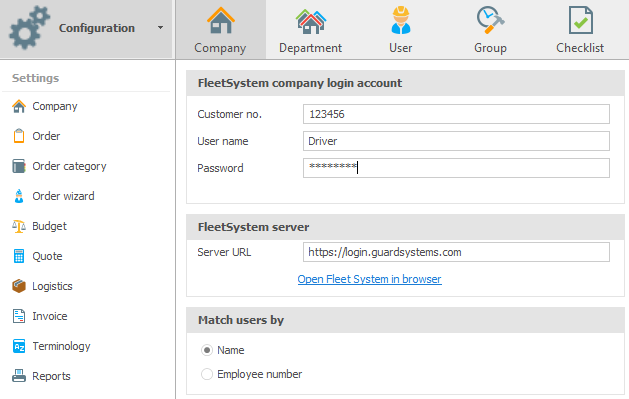Click the Invoice document icon
This screenshot has width=629, height=399.
(x=19, y=316)
